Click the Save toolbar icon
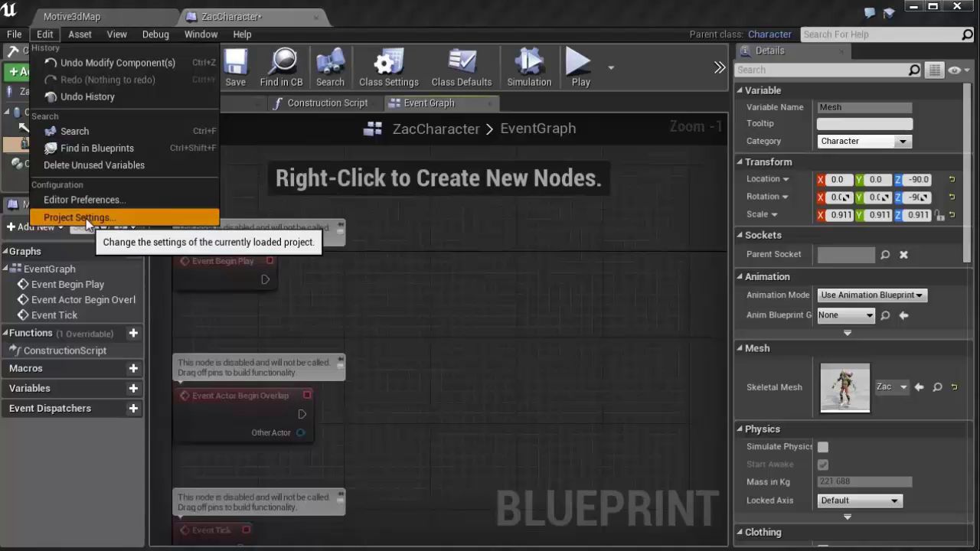This screenshot has width=980, height=551. coord(235,68)
